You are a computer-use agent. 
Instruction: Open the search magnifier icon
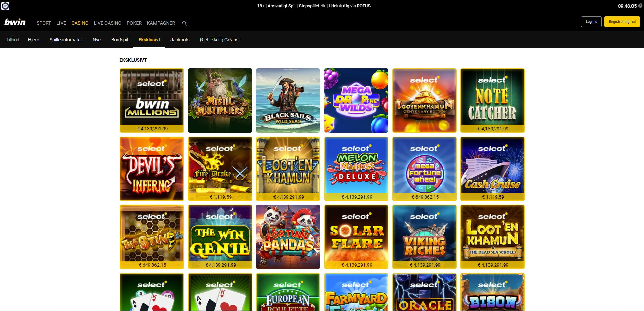tap(184, 23)
